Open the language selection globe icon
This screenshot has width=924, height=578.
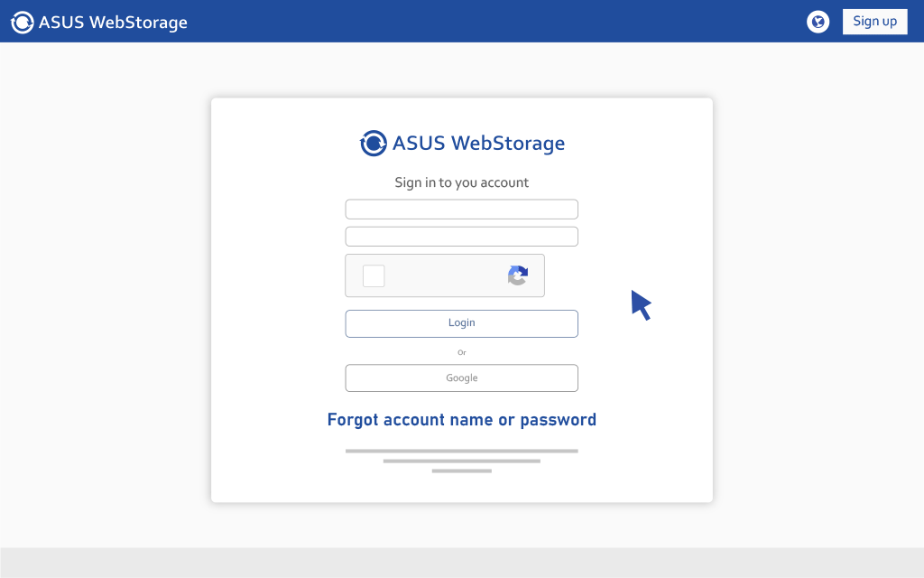coord(818,22)
